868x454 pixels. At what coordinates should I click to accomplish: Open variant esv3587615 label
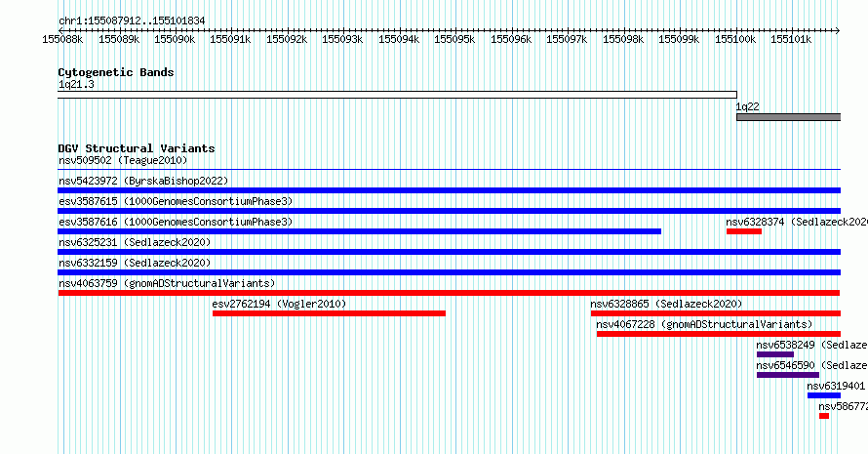tap(176, 201)
